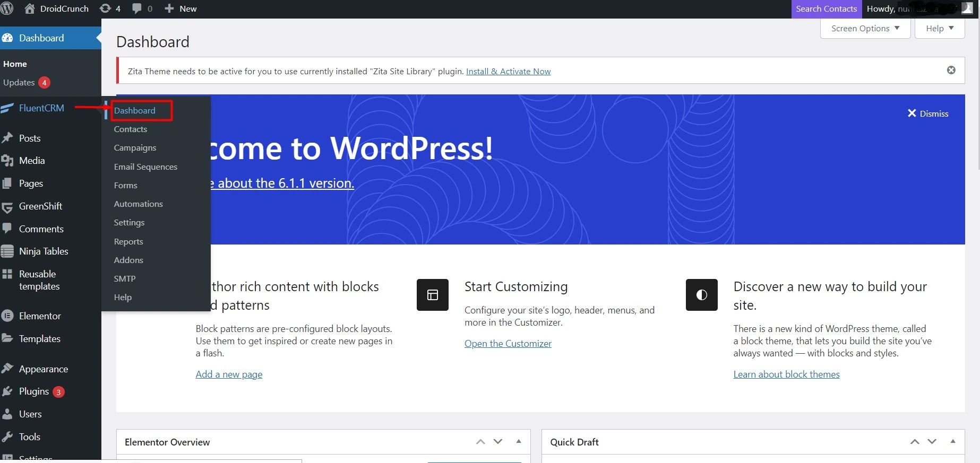Open FluentCRM Automations submenu item
The width and height of the screenshot is (980, 463).
pos(138,204)
